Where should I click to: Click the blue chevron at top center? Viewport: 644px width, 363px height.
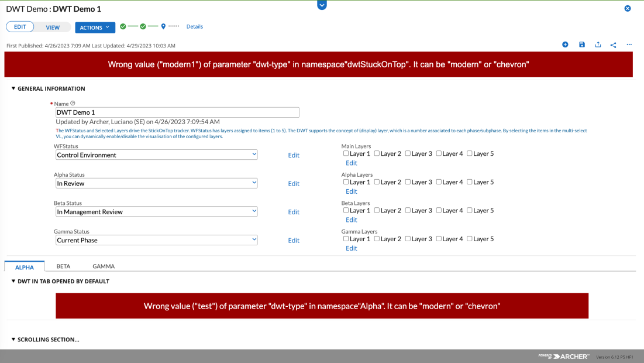coord(322,5)
